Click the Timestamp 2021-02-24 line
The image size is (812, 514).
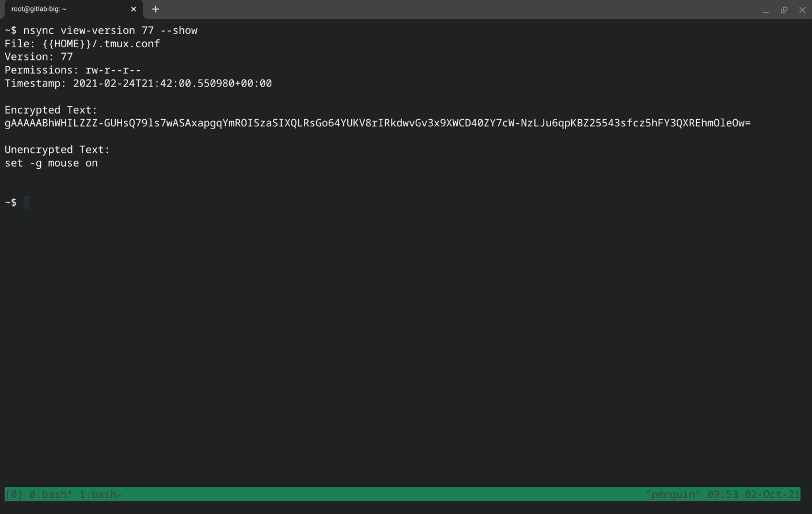(x=138, y=84)
